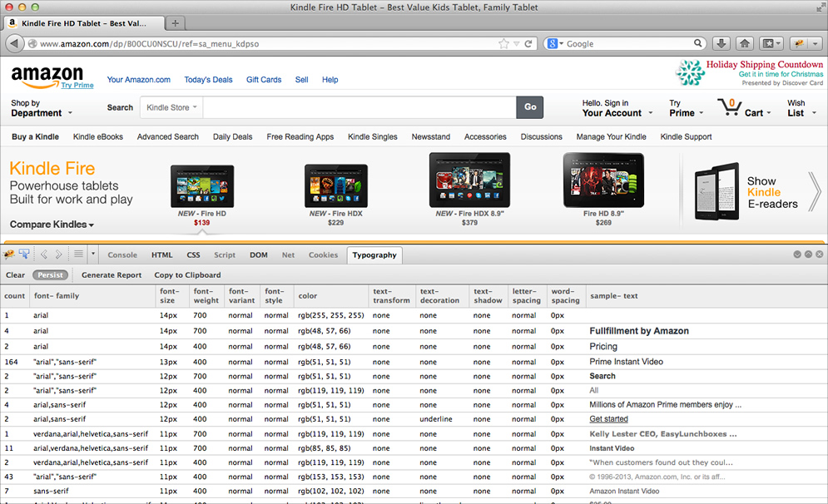
Task: Click inside the Amazon search field
Action: tap(359, 107)
